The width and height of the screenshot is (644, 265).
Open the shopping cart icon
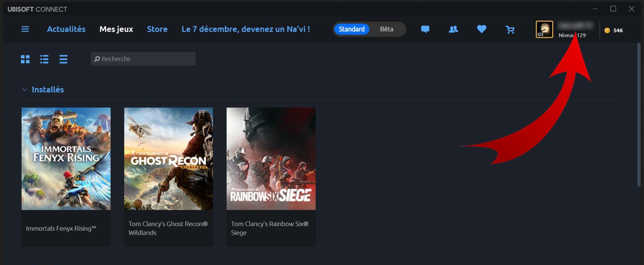510,29
